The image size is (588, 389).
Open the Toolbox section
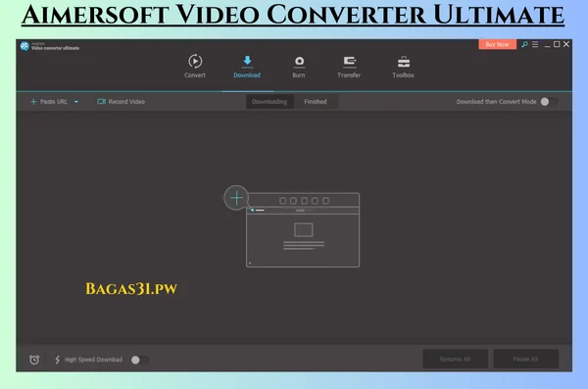404,67
